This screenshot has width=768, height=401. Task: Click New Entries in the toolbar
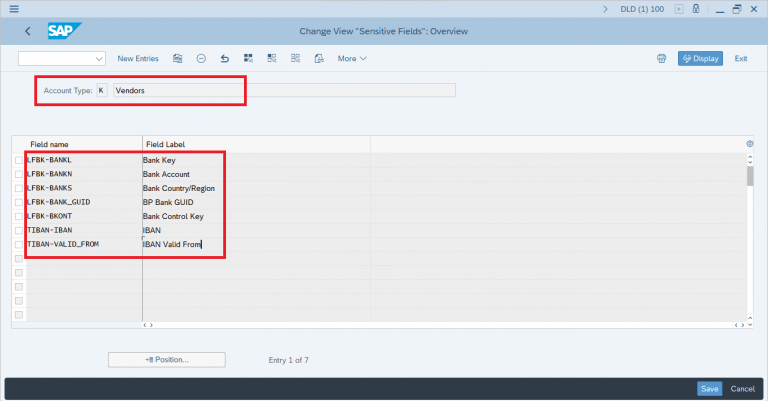pos(139,58)
